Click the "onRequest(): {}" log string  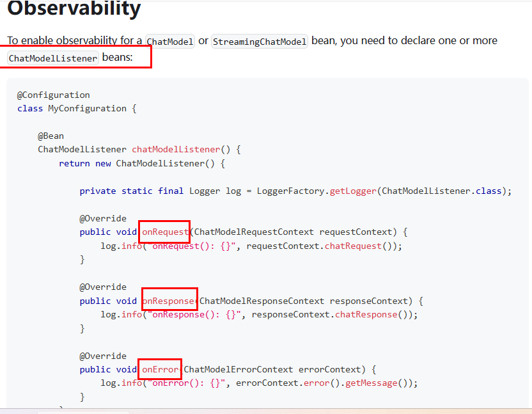click(x=192, y=246)
